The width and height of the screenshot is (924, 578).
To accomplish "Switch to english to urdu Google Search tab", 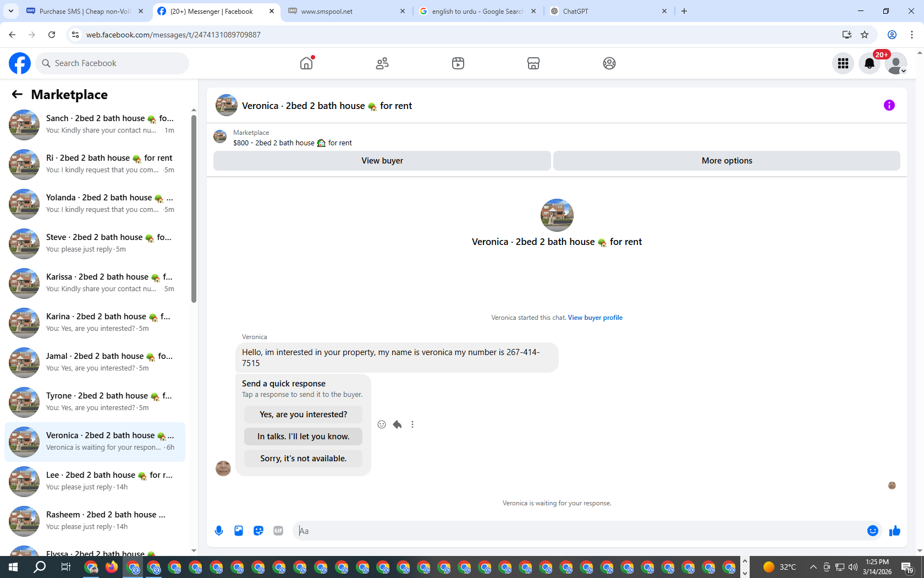I will click(477, 11).
